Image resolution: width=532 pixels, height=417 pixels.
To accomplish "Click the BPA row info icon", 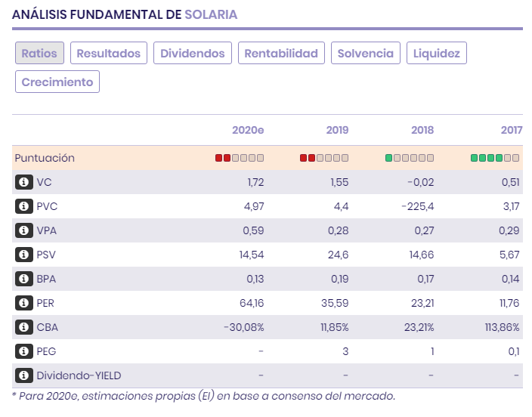I will point(24,279).
